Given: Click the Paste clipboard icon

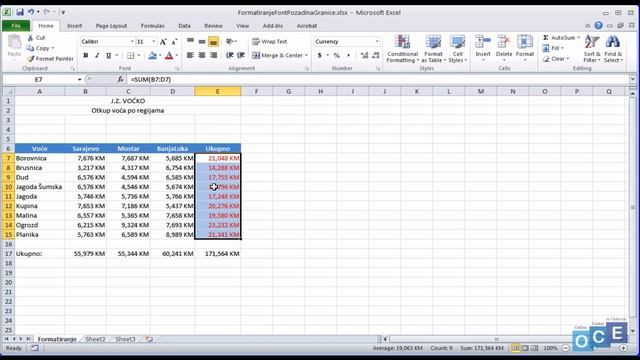Looking at the screenshot, I should [x=14, y=42].
